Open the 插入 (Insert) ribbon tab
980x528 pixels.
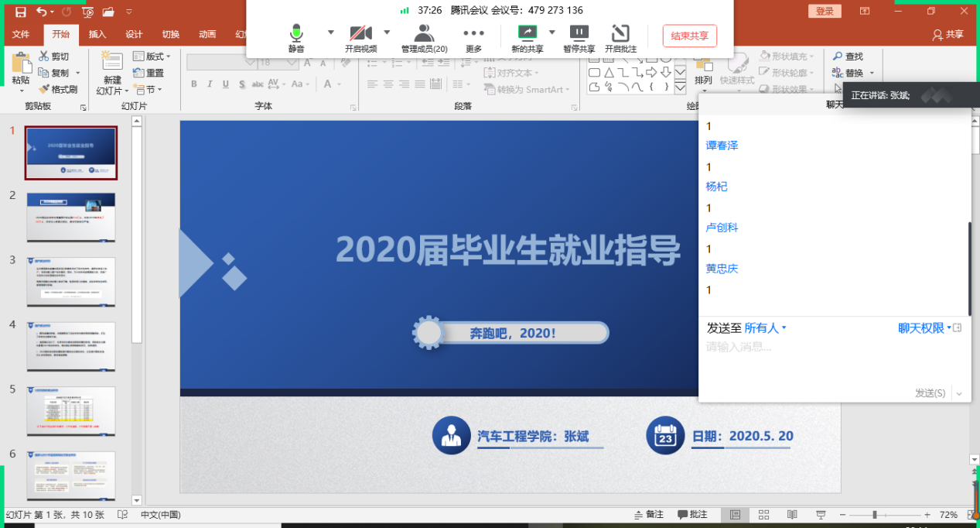pos(97,35)
